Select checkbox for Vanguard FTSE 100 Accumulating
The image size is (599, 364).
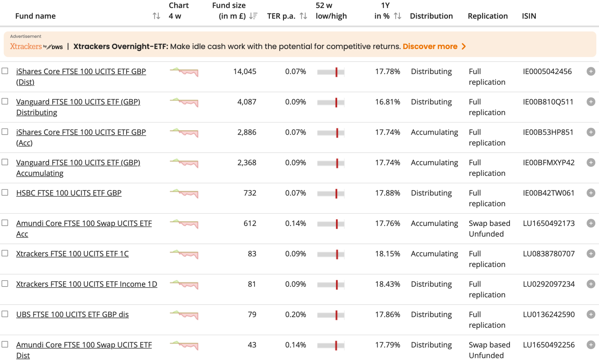(5, 162)
